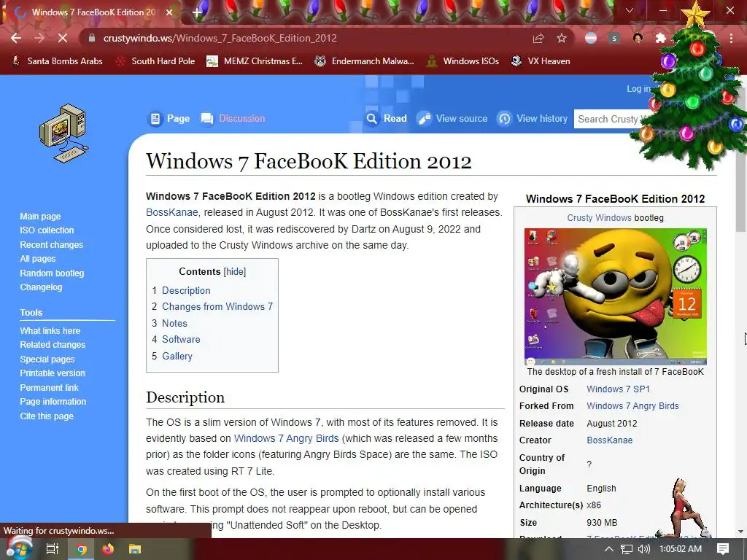This screenshot has width=747, height=560.
Task: Open MEMZ Christmas bookmark
Action: tap(255, 61)
